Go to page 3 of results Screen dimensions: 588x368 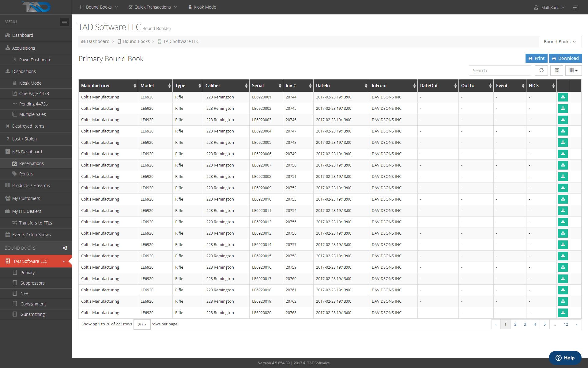tap(525, 324)
